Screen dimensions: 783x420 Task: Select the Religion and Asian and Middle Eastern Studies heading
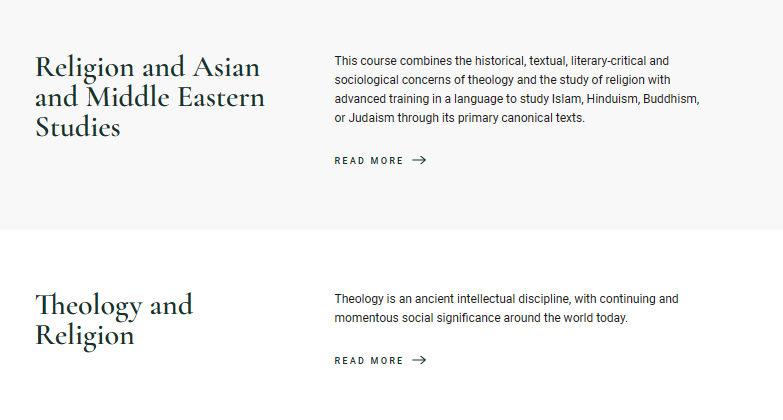click(x=150, y=97)
